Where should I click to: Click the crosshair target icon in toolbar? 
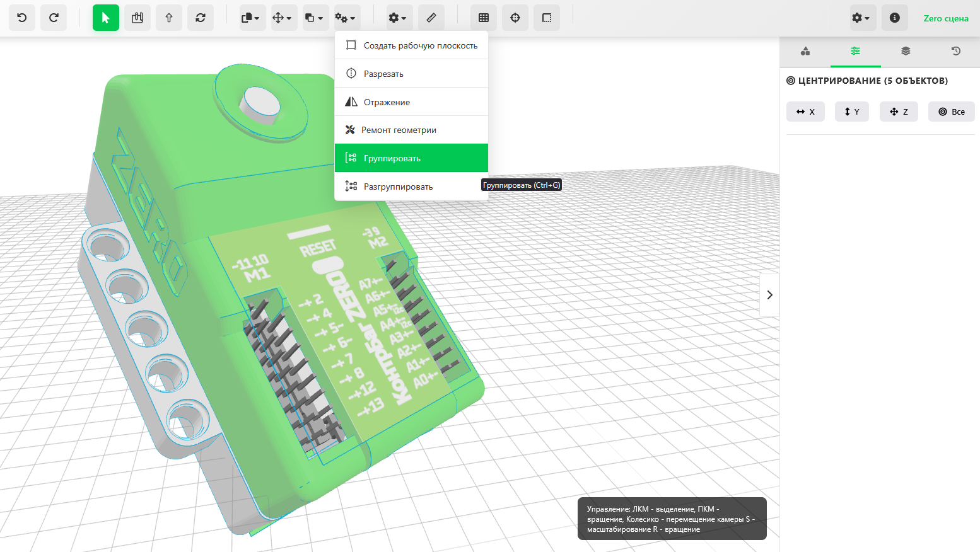coord(515,18)
